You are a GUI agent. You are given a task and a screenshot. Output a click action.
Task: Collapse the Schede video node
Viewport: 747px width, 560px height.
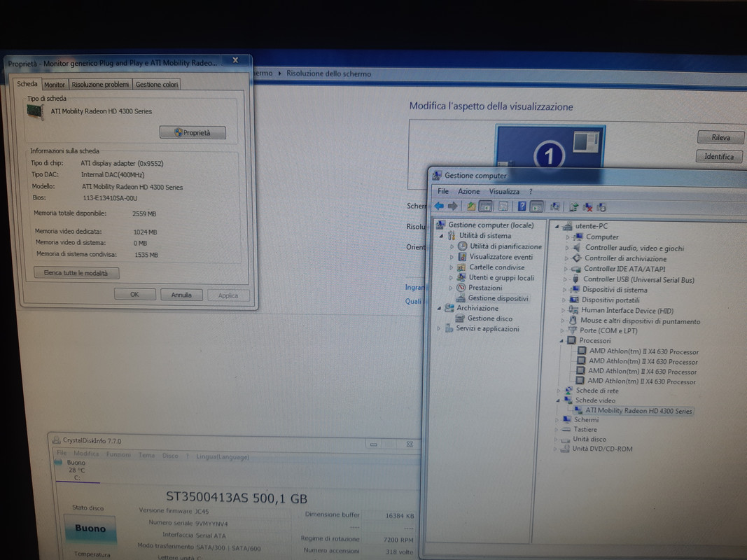(559, 400)
